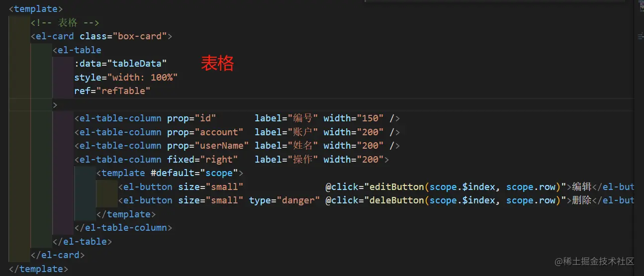Click the 编辑 button label text
644x276 pixels.
(582, 187)
